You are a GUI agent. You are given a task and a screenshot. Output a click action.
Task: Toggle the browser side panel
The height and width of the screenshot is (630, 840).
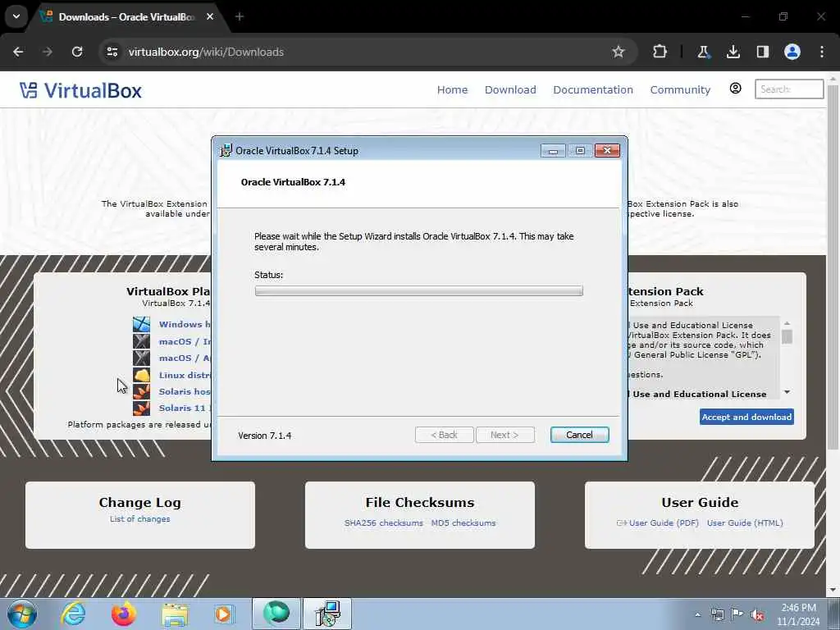point(762,52)
